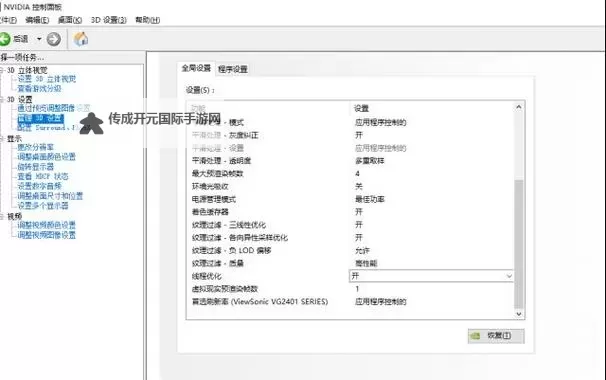Select the 3D 立体视觉 tree category

click(27, 70)
